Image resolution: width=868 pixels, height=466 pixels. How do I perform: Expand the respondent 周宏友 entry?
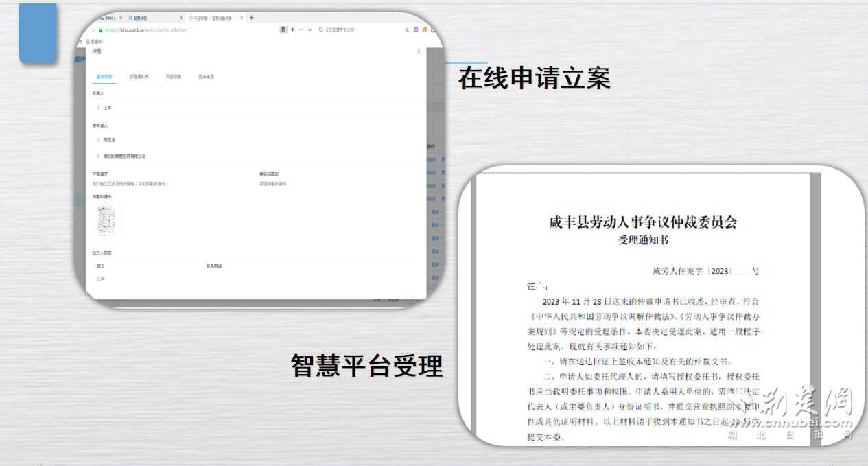pos(100,139)
